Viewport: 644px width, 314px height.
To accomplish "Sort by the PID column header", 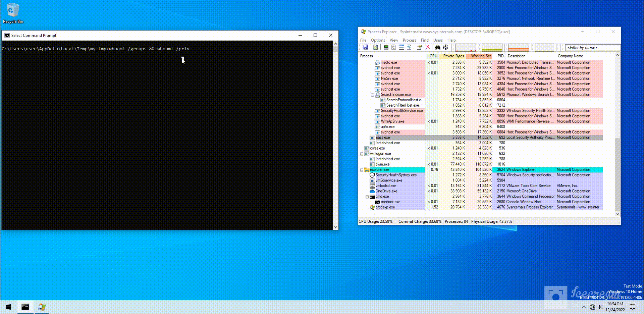I will pos(500,56).
